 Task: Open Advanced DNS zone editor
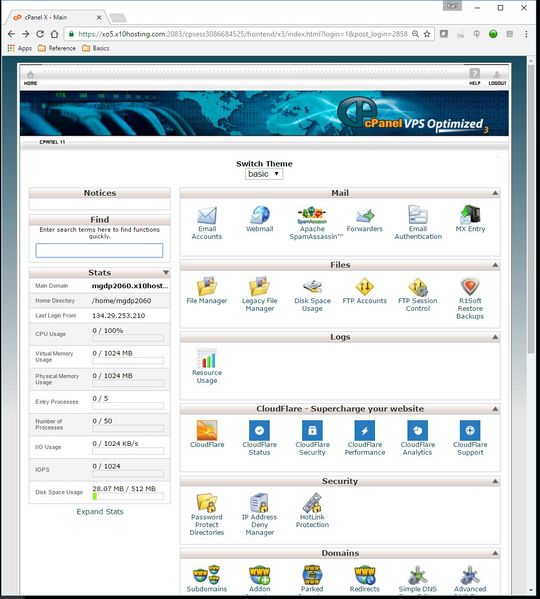coord(470,579)
